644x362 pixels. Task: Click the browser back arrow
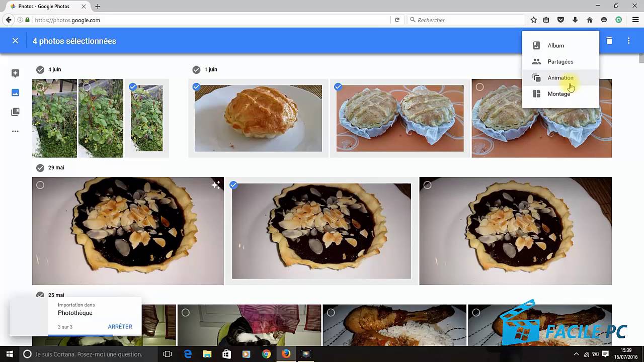9,20
